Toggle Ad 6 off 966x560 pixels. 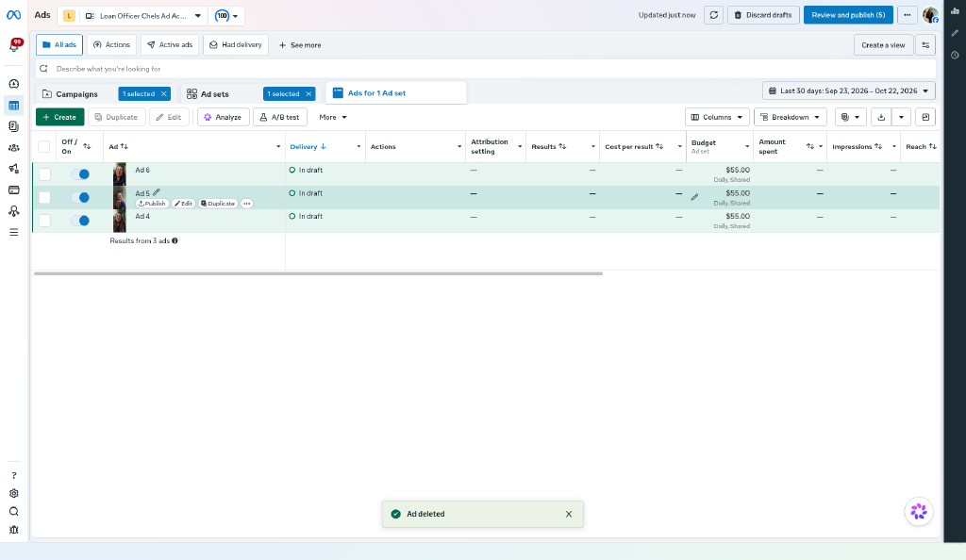pos(80,174)
